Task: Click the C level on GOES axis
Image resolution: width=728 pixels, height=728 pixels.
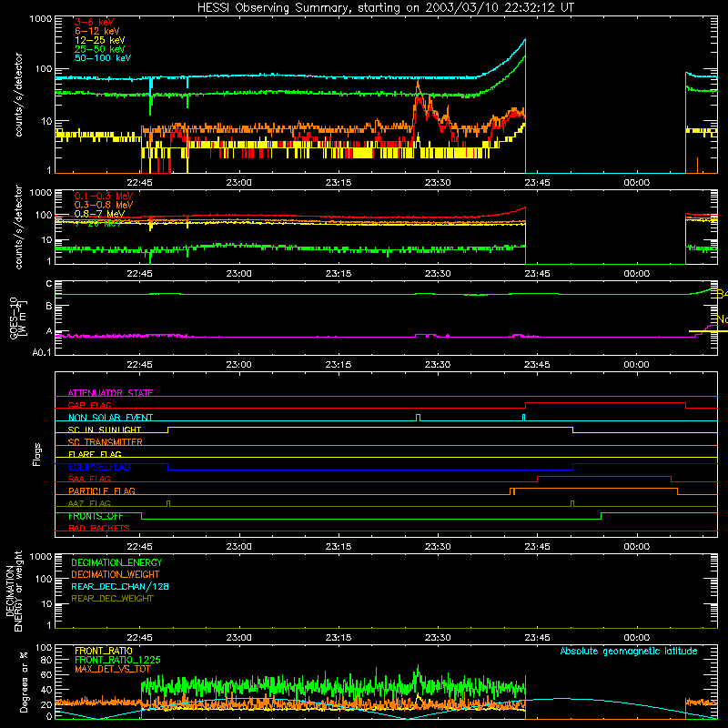Action: tap(49, 284)
